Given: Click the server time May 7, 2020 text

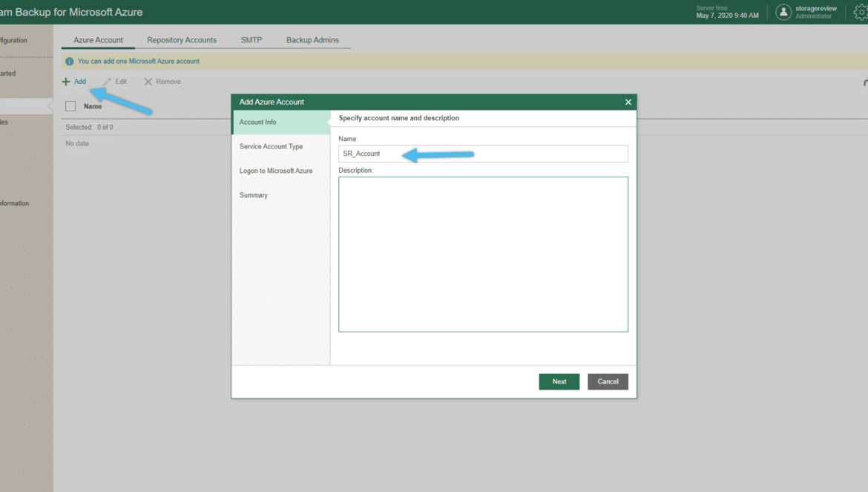Looking at the screenshot, I should [727, 16].
